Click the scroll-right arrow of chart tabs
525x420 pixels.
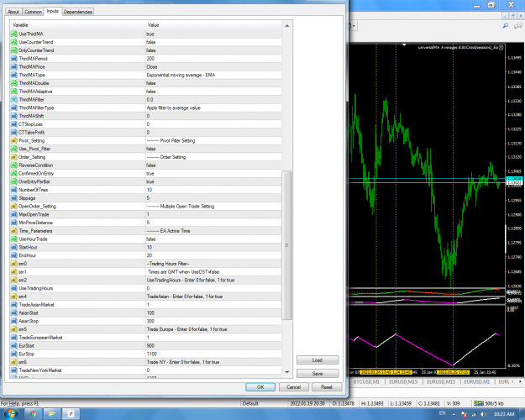pos(520,381)
